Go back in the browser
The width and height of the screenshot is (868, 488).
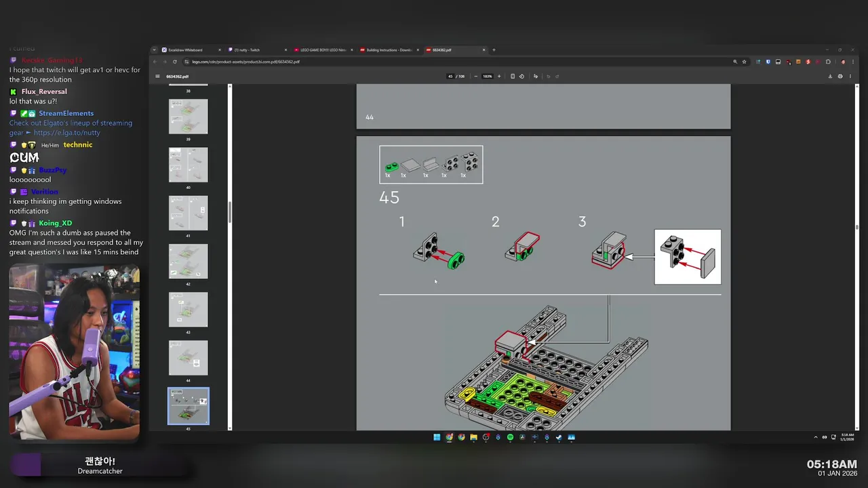pos(155,62)
